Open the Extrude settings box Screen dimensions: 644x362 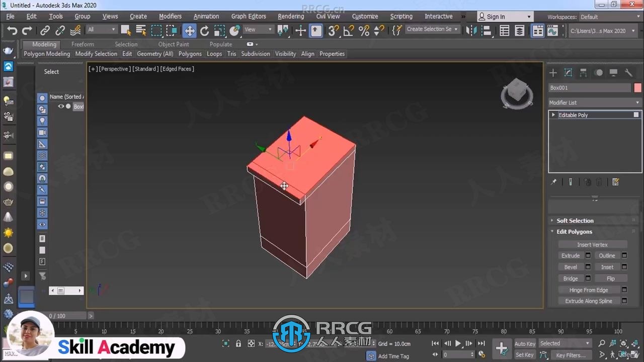(x=588, y=255)
